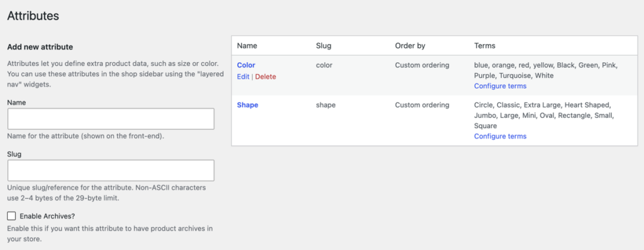
Task: Click the Name field label
Action: 16,102
